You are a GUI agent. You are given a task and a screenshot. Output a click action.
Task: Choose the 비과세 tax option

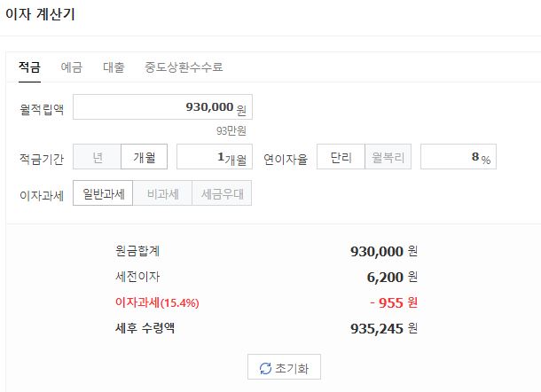[162, 193]
